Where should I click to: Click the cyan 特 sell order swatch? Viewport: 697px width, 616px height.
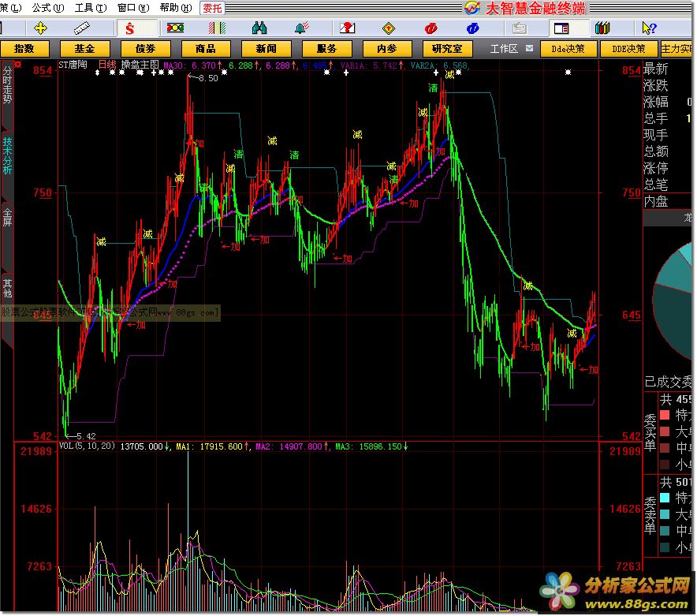[x=665, y=497]
